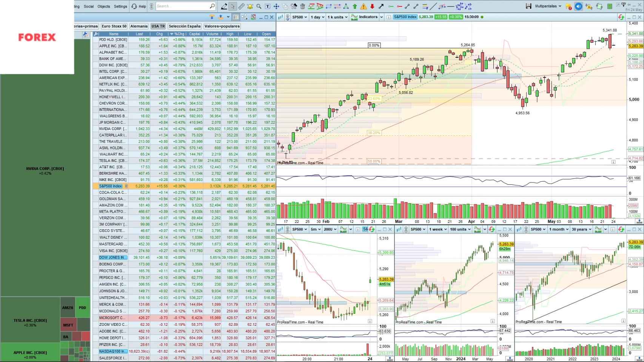Select the trash delete-drawings tool

pos(302,6)
